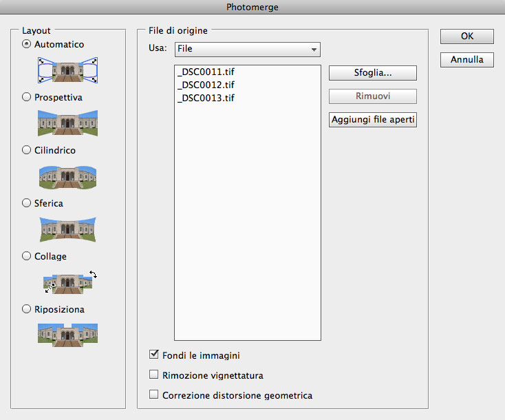Toggle Correzione distorsione geometrica checkbox

[x=154, y=395]
